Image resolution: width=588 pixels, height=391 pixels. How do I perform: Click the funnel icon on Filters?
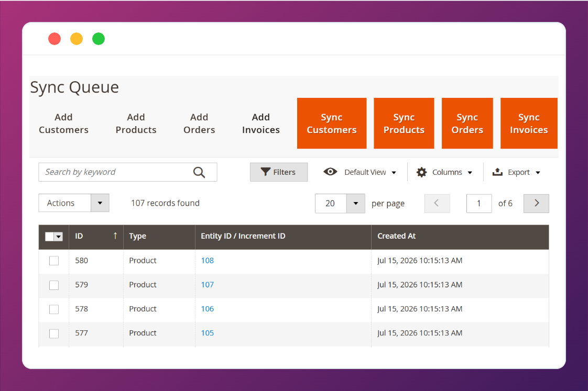pyautogui.click(x=266, y=172)
